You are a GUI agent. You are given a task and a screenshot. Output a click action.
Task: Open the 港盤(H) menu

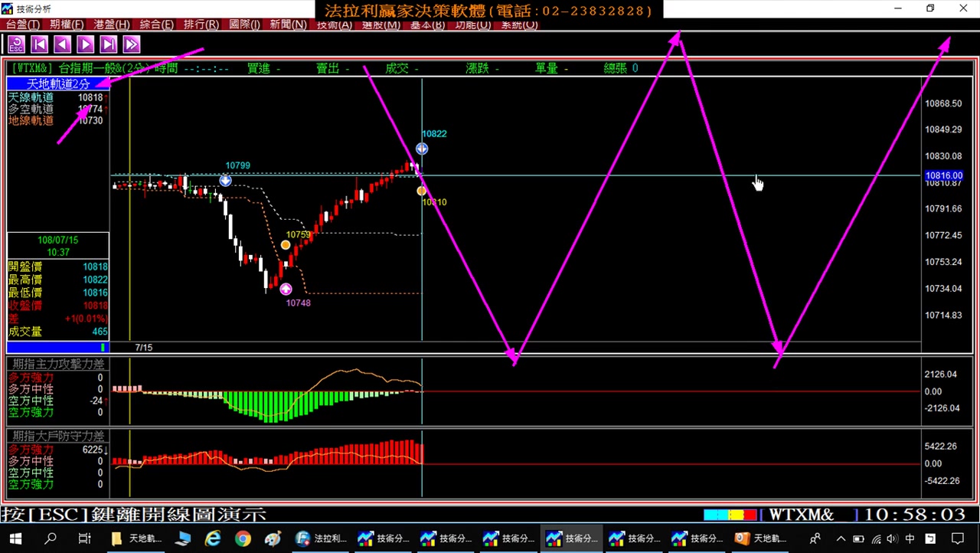point(112,25)
